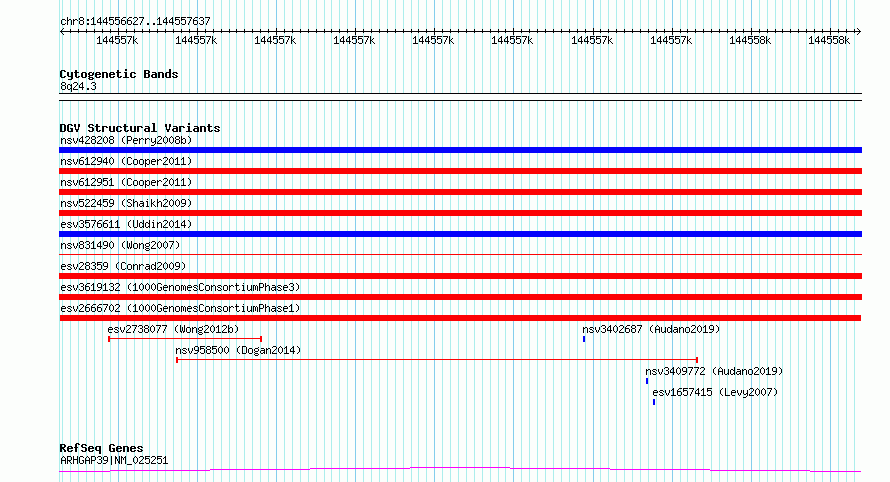Open the esv3576611 (Uddin2014) label

click(x=126, y=224)
